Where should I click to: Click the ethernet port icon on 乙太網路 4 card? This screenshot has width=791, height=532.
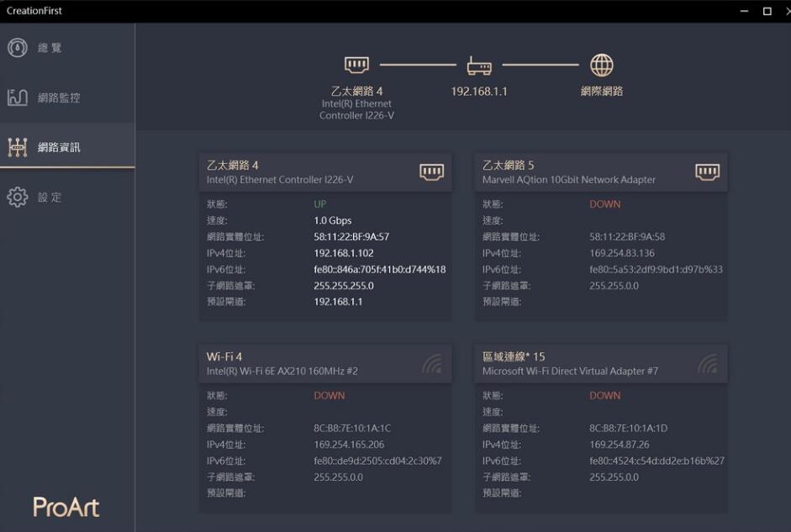[x=431, y=171]
